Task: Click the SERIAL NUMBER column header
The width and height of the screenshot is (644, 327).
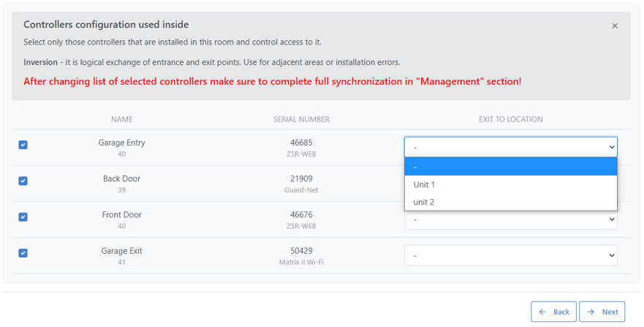Action: tap(301, 119)
